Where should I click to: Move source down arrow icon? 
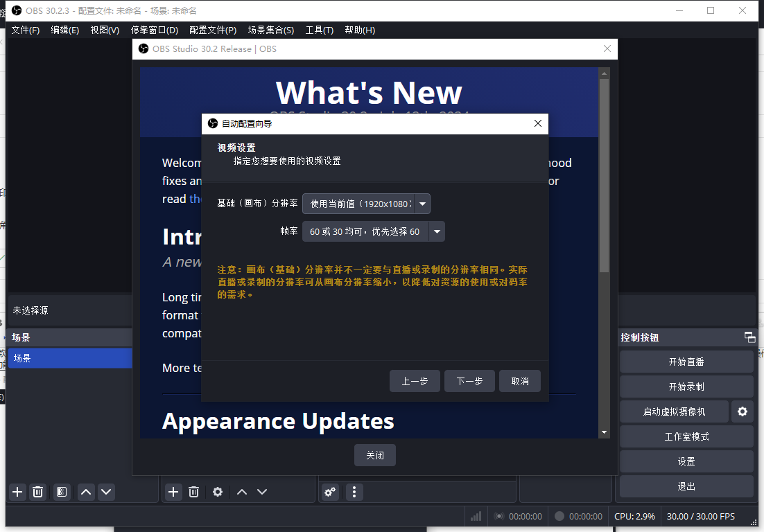coord(262,492)
